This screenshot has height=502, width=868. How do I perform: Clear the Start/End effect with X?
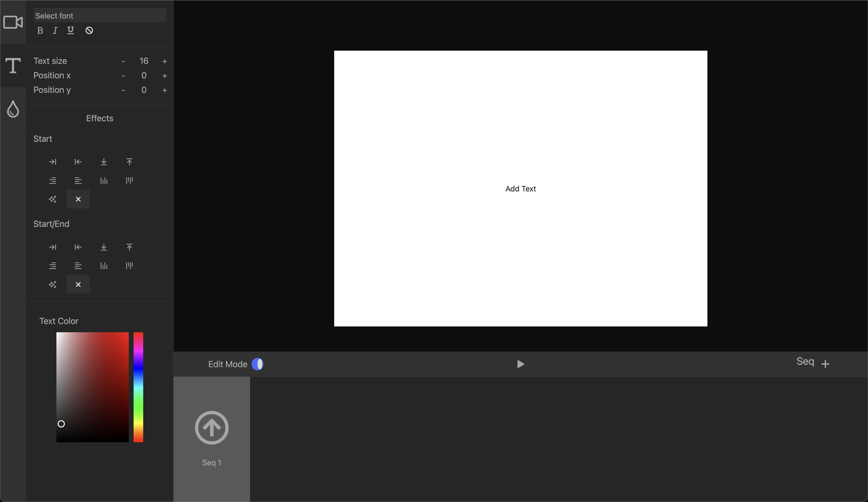tap(78, 285)
